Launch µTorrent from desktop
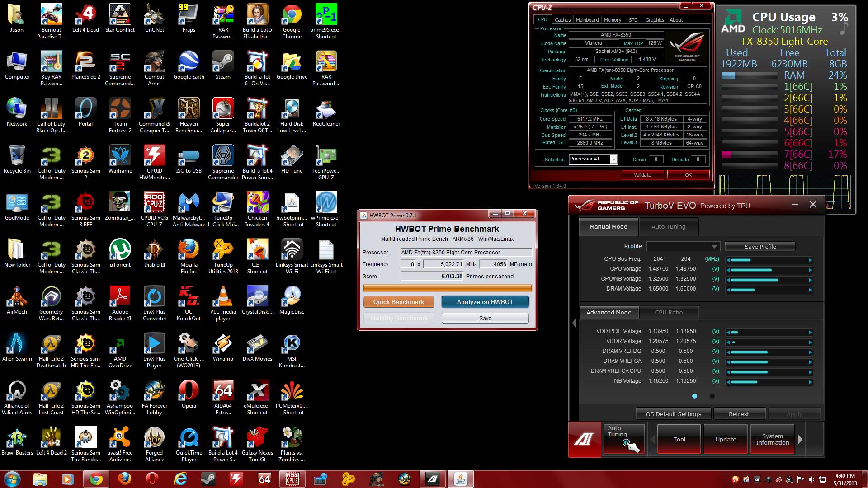The width and height of the screenshot is (868, 488). click(x=120, y=253)
